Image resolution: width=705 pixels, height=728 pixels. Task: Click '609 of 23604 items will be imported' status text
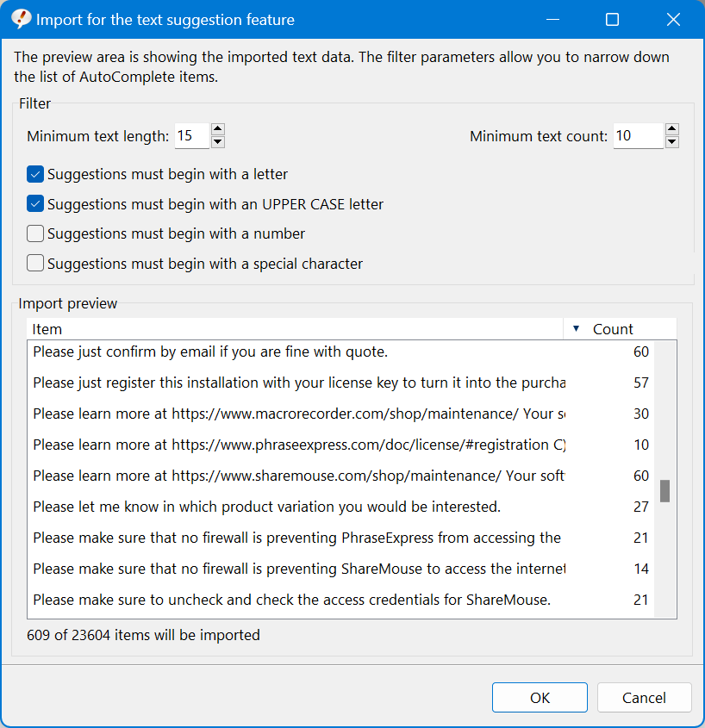tap(144, 635)
